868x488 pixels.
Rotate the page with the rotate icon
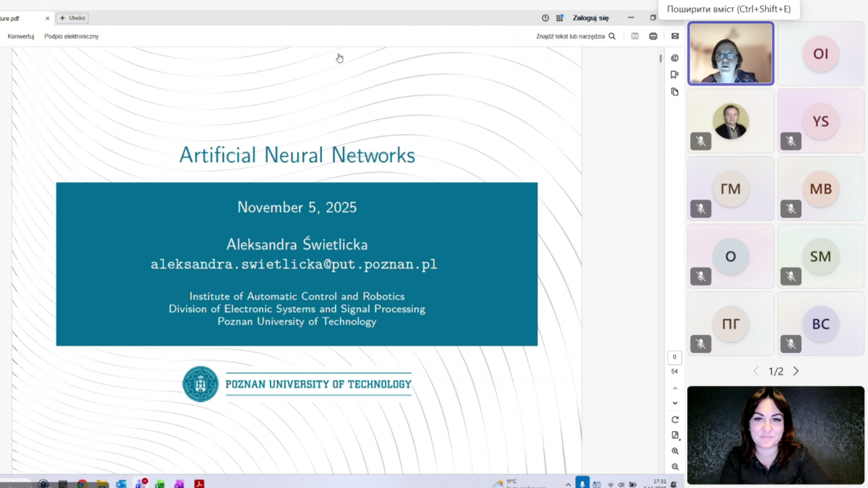(675, 419)
